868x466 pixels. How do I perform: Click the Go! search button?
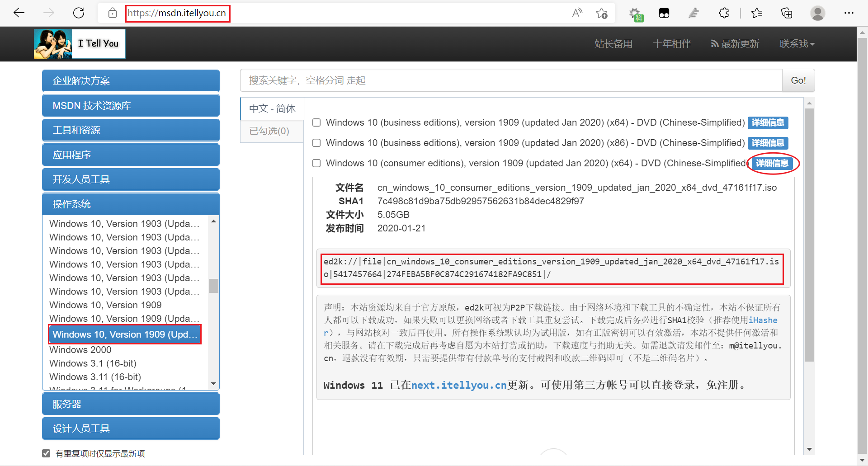tap(798, 80)
